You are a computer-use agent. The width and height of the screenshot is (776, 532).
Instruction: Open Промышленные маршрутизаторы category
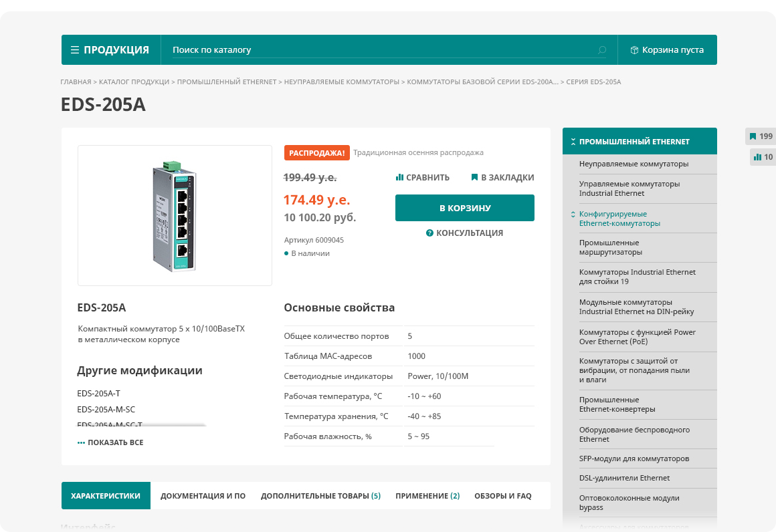[x=611, y=247]
